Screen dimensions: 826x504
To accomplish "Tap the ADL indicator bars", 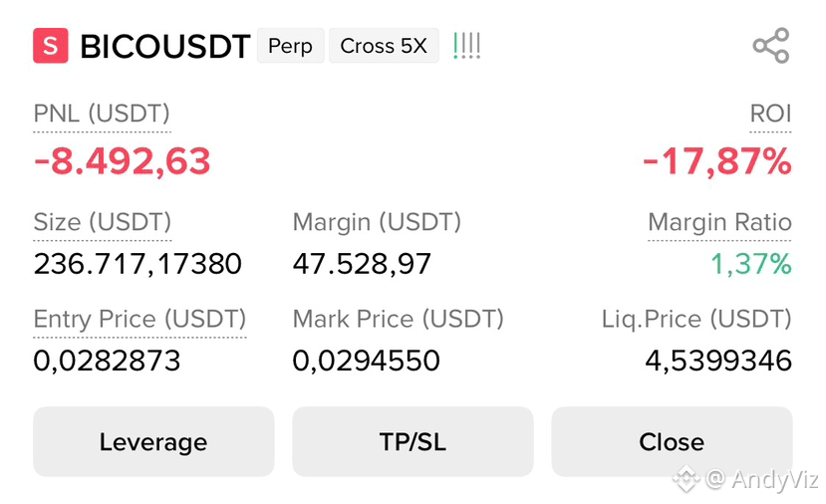I will (466, 46).
